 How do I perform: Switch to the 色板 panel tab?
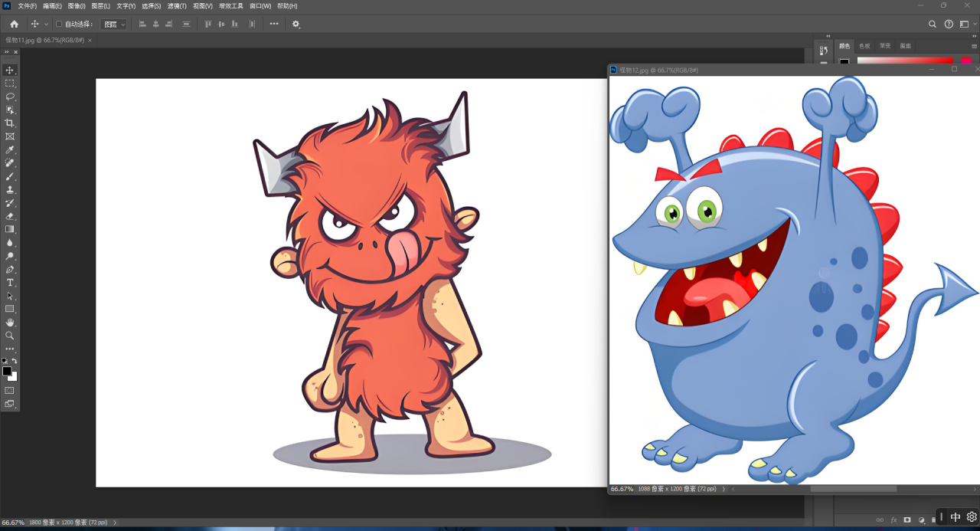(x=864, y=46)
